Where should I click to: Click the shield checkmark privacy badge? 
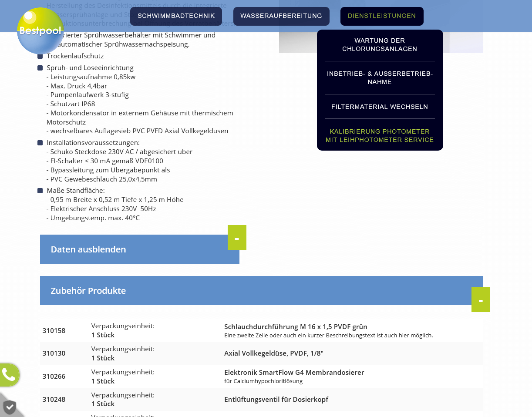click(9, 407)
